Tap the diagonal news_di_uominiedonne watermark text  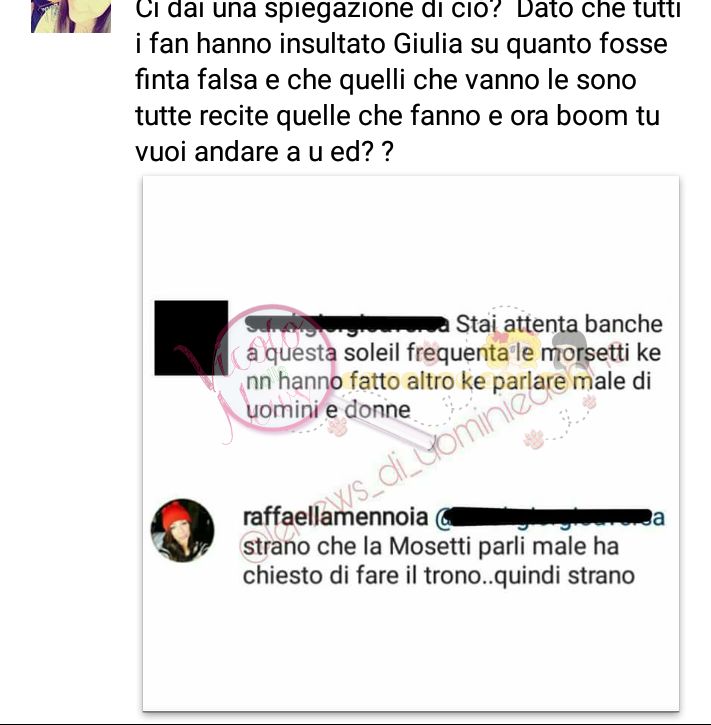click(x=398, y=467)
